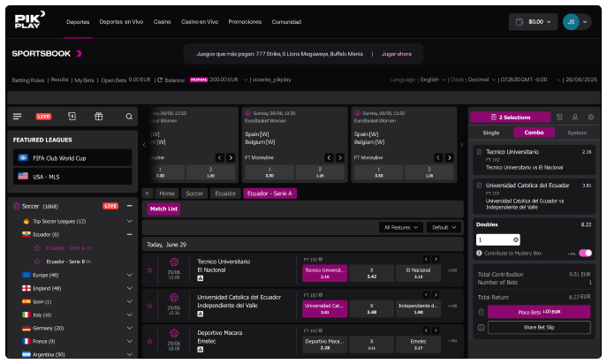Screen dimensions: 607x364
Task: Clear the stake input with the x icon
Action: click(516, 239)
